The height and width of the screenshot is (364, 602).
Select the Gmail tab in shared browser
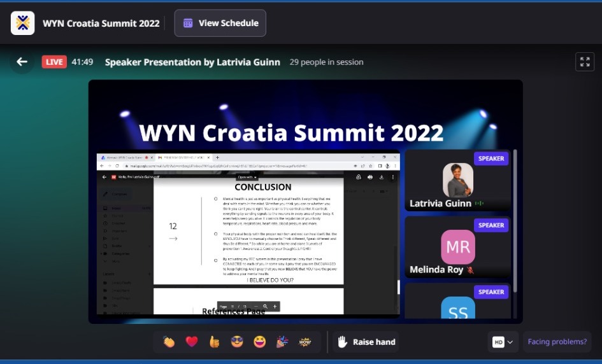(x=183, y=157)
